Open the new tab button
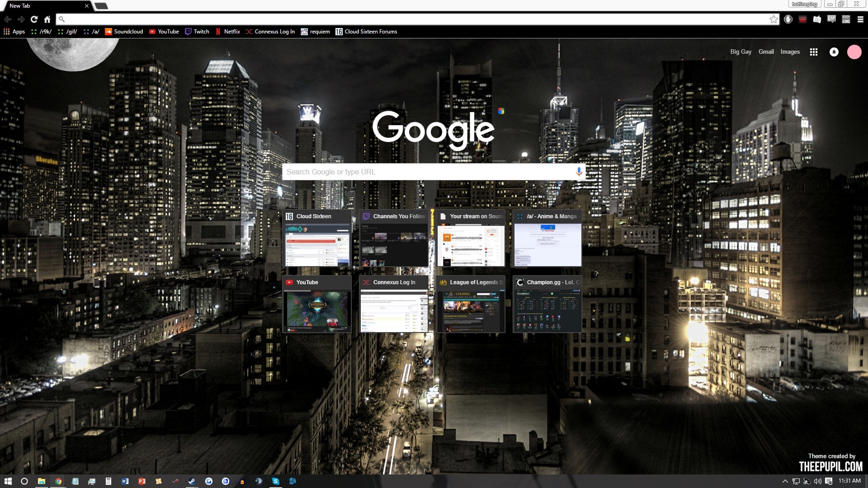 click(101, 6)
